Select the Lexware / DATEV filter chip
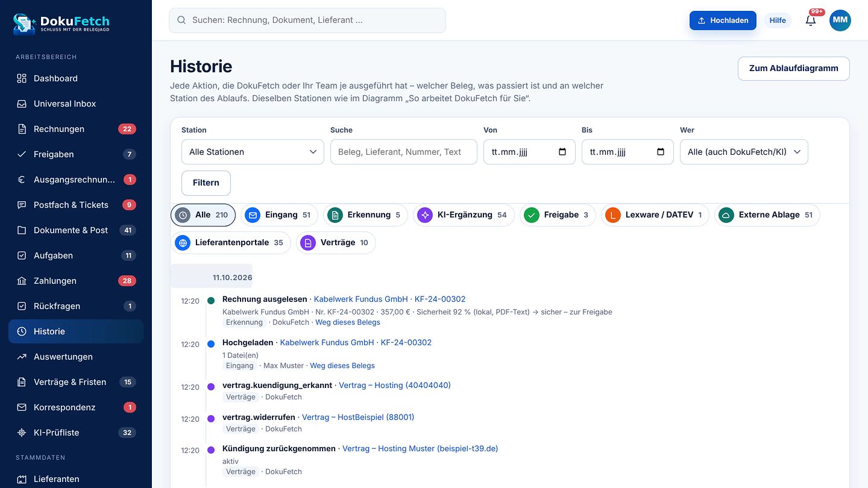Viewport: 868px width, 488px height. pos(655,215)
